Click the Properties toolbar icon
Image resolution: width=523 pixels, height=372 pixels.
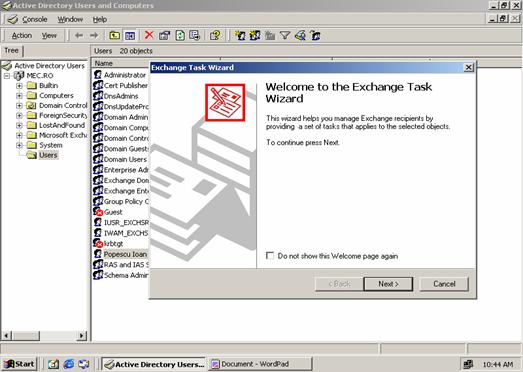[x=164, y=35]
